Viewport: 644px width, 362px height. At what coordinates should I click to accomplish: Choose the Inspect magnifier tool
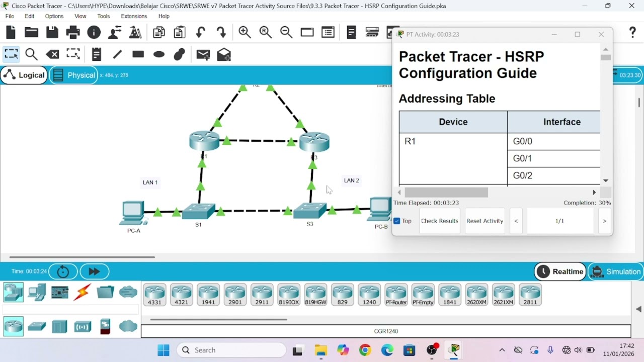point(32,54)
